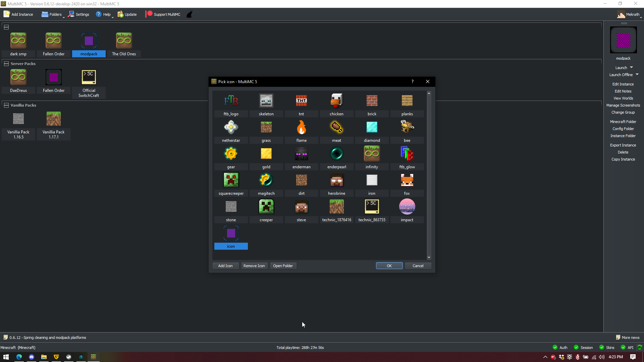Choose the herobrine icon
Image resolution: width=644 pixels, height=362 pixels.
pos(336,180)
